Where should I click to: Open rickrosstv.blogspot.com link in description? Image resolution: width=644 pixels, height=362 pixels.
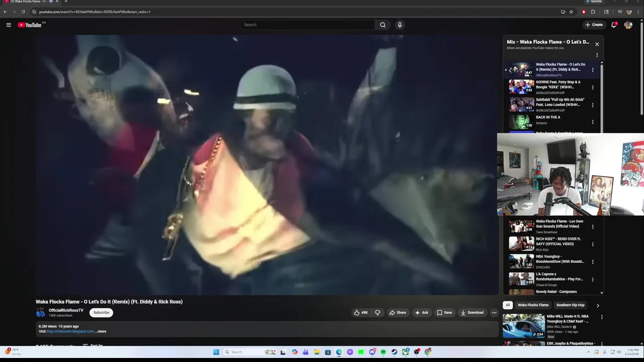70,331
